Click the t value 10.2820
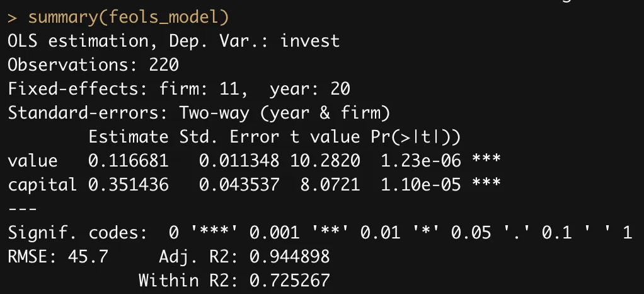 point(326,161)
